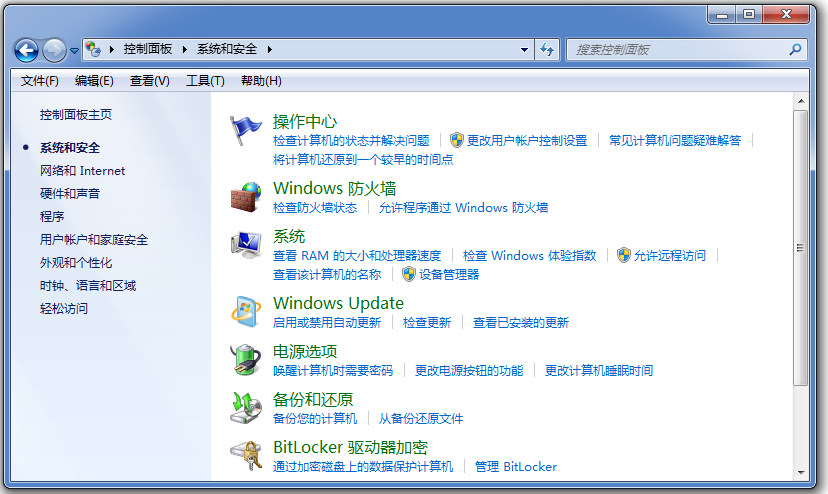Click 管理 BitLocker link

(515, 467)
